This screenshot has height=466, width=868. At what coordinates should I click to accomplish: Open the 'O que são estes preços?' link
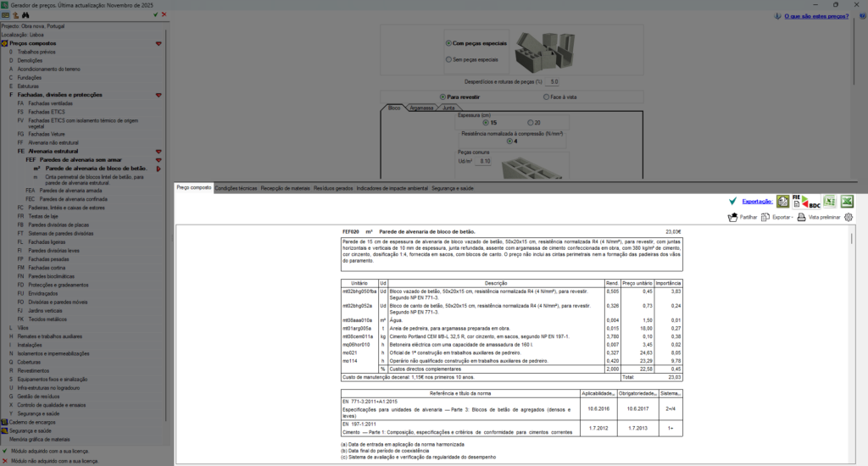pos(816,16)
